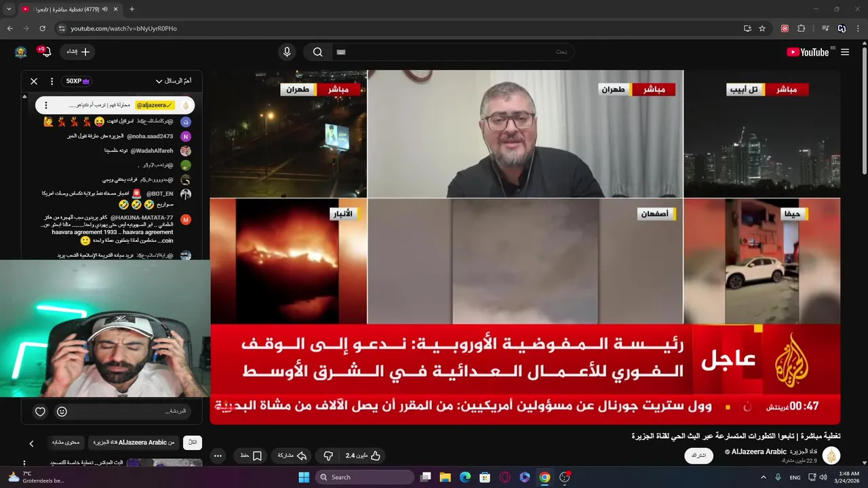
Task: Click the 50XP crown badge
Action: (x=78, y=81)
